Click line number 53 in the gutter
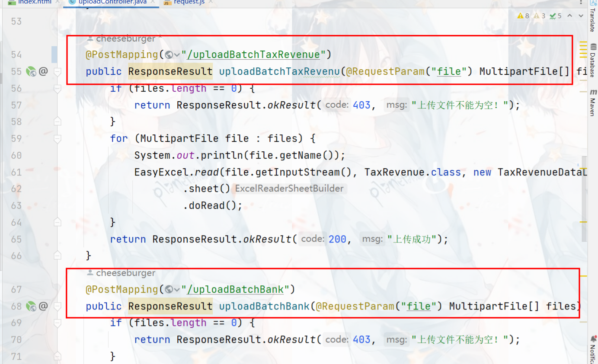The image size is (598, 364). 16,21
